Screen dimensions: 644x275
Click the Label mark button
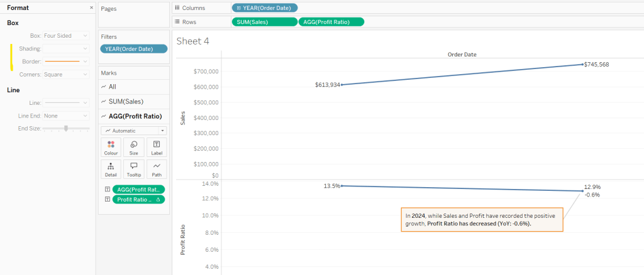pyautogui.click(x=156, y=148)
